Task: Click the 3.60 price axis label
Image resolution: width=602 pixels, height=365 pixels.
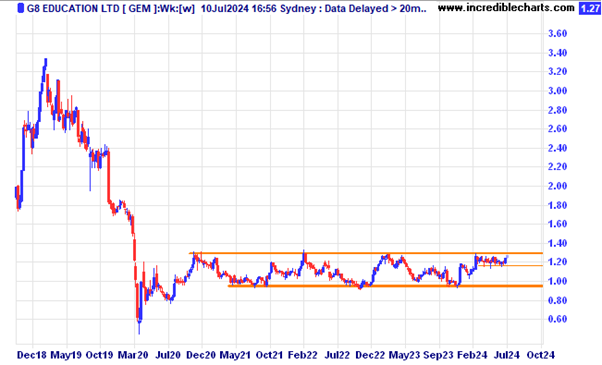Action: click(557, 33)
